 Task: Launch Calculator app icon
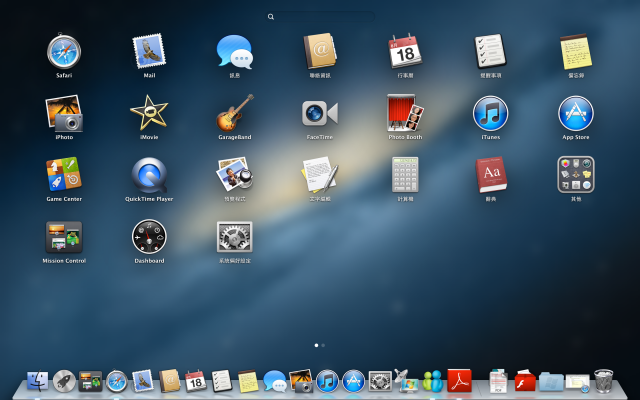click(x=405, y=174)
